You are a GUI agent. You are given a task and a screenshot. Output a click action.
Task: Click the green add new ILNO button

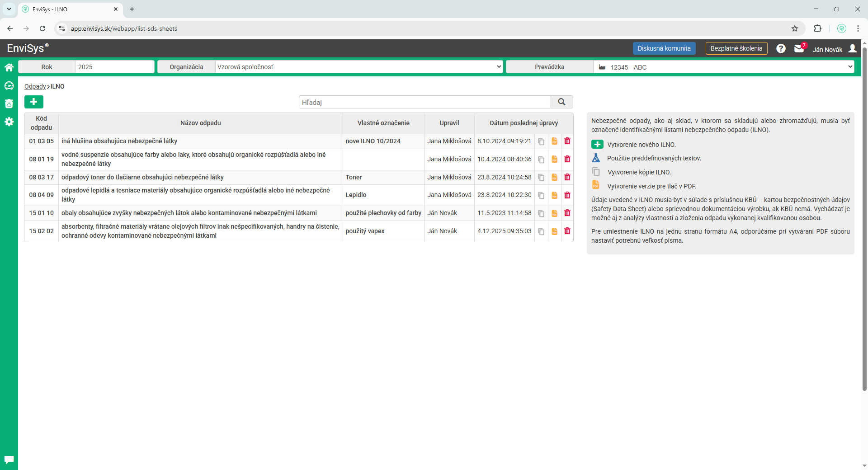pos(34,102)
